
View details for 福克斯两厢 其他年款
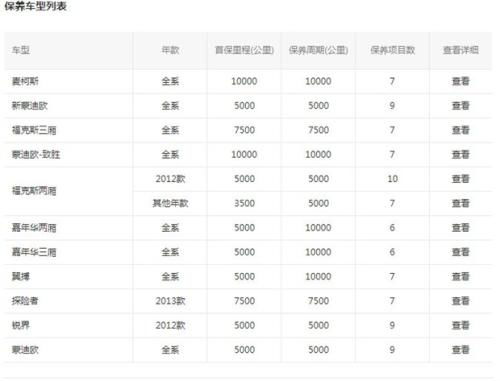point(460,203)
